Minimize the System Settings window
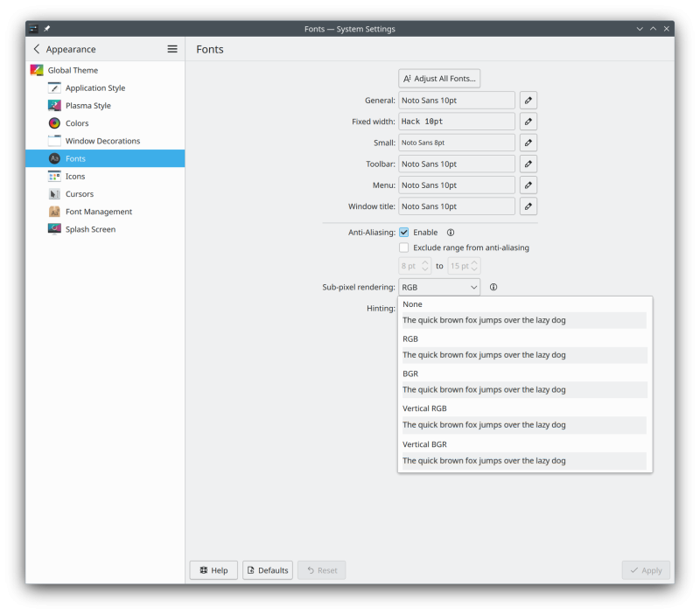This screenshot has width=700, height=614. [x=640, y=29]
